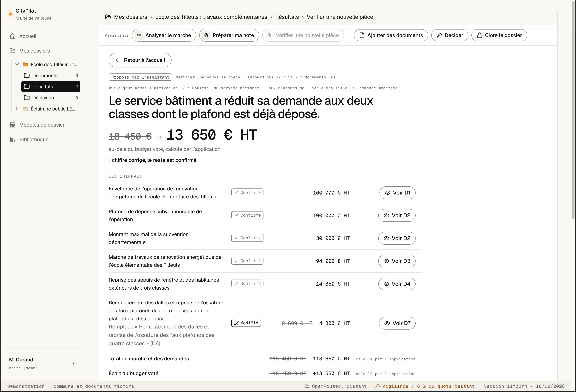Click the warning triangle beside Vigilance quota
Image resolution: width=576 pixels, height=392 pixels.
(x=378, y=386)
